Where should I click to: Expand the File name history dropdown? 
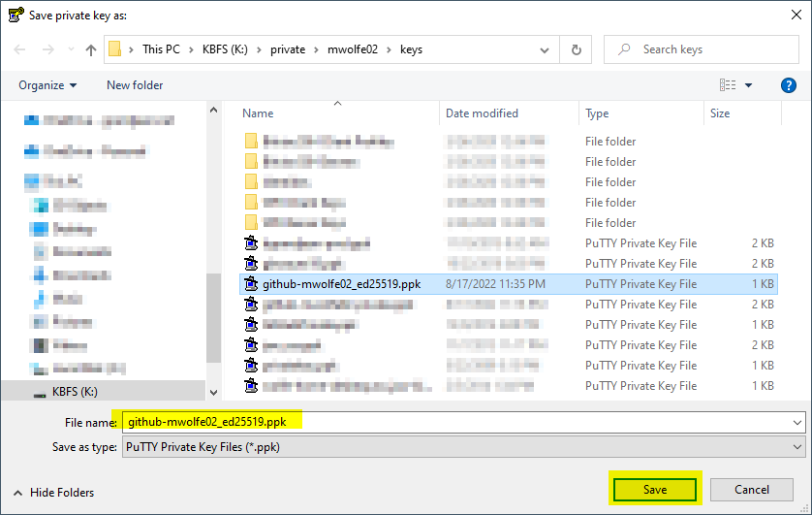coord(797,423)
